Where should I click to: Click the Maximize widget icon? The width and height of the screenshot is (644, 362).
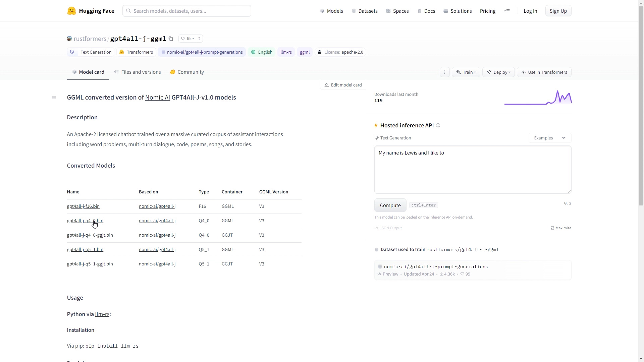tap(561, 228)
